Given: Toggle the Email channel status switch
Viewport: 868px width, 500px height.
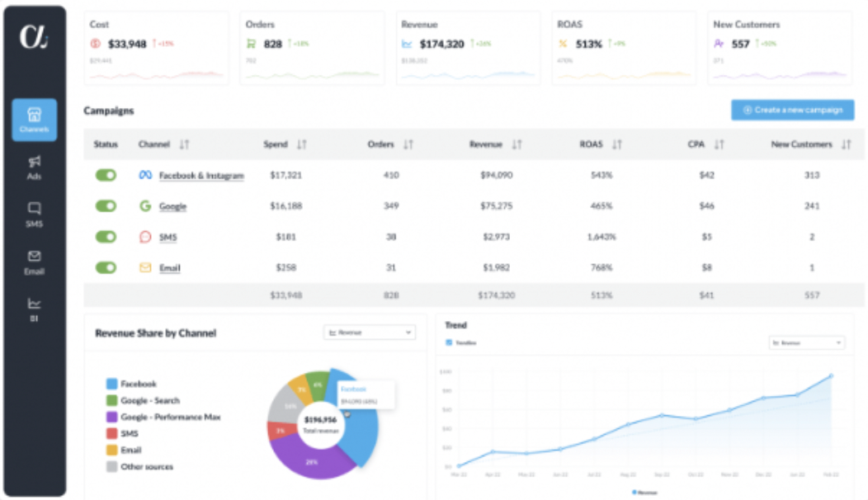Looking at the screenshot, I should click(x=106, y=267).
